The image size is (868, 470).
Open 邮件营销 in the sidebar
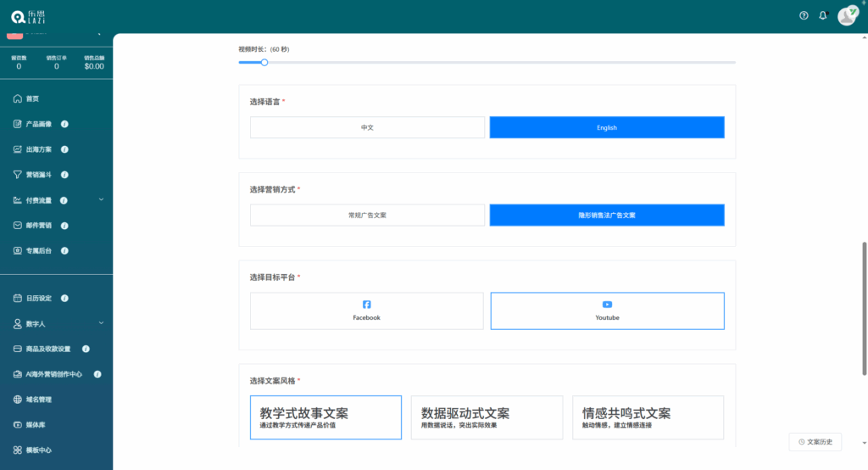(38, 226)
